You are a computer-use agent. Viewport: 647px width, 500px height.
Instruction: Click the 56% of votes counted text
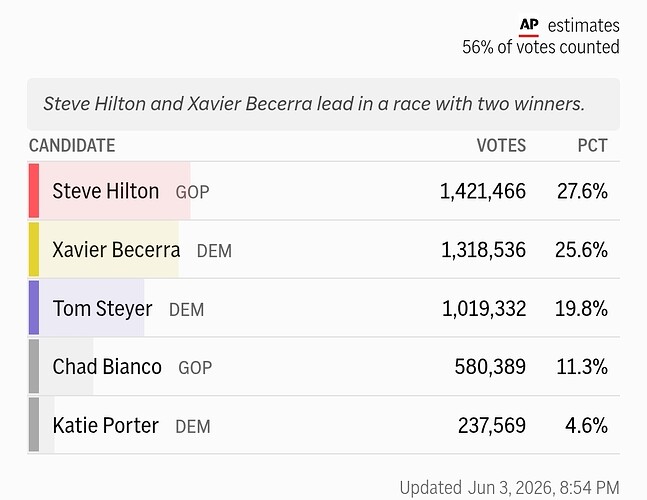point(541,47)
